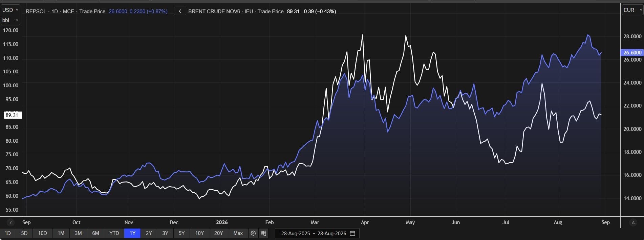The image size is (644, 240).
Task: Select the 20Y time range
Action: (x=219, y=233)
